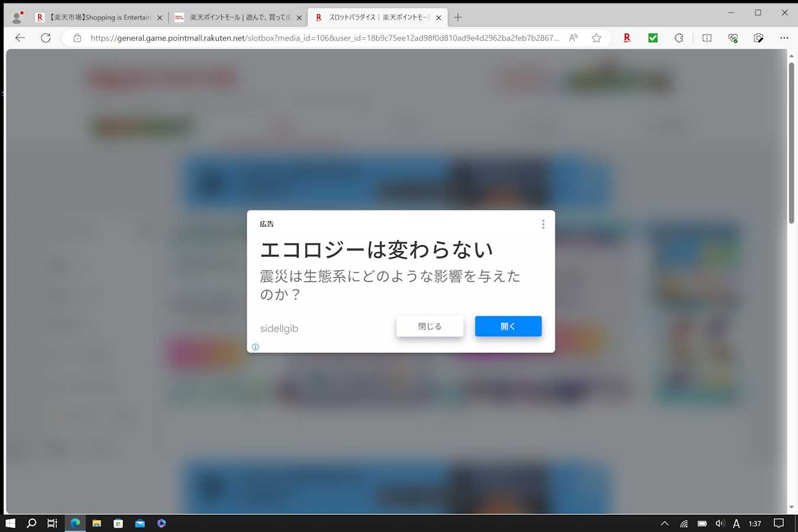Select the スロットパラダイス tab

tap(378, 18)
